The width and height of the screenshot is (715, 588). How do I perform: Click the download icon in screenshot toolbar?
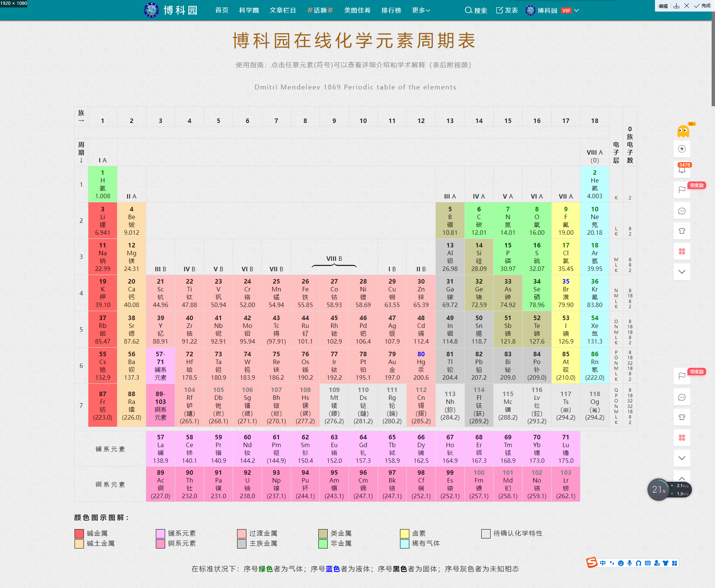click(676, 6)
